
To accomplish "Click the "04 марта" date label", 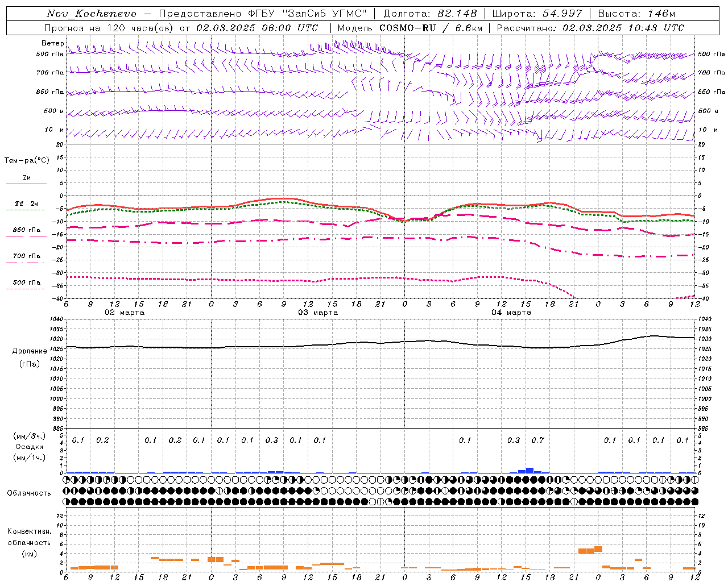I will (511, 313).
